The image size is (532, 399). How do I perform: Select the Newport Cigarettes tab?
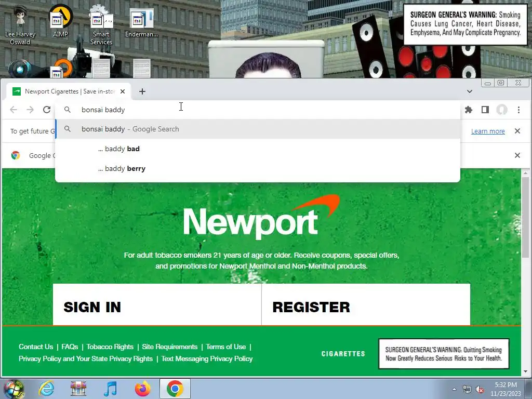coord(69,91)
